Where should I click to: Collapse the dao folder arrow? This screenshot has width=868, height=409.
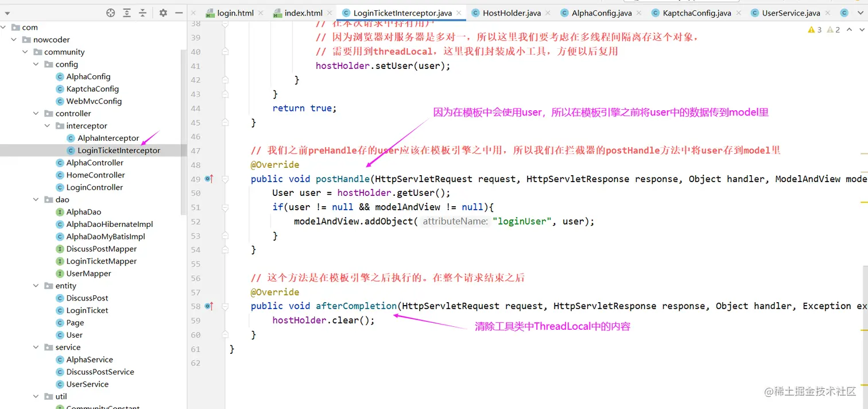[36, 199]
